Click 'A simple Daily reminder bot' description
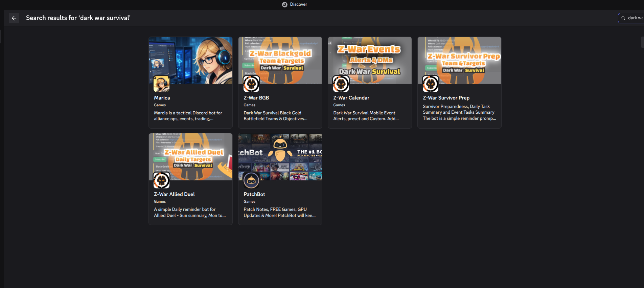This screenshot has height=288, width=644. tap(190, 212)
